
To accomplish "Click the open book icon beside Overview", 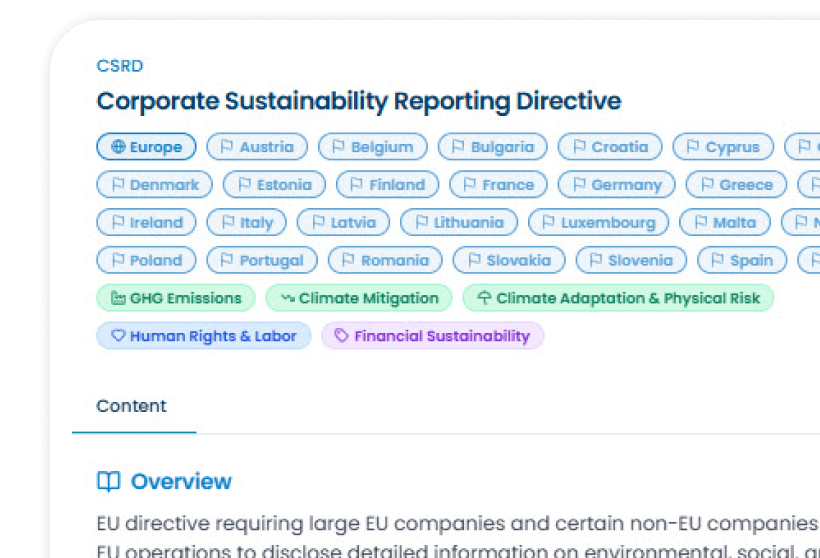I will coord(109,481).
